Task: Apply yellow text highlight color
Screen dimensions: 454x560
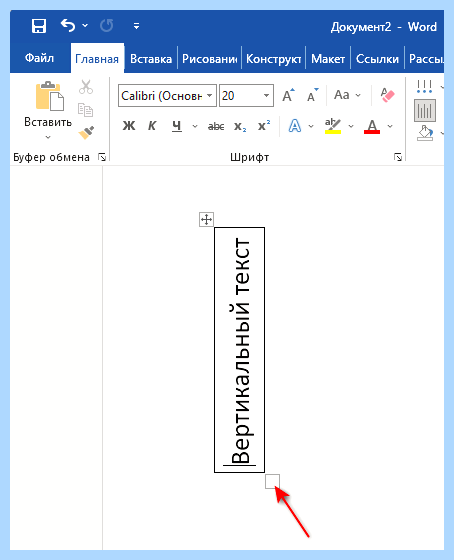Action: click(x=333, y=126)
